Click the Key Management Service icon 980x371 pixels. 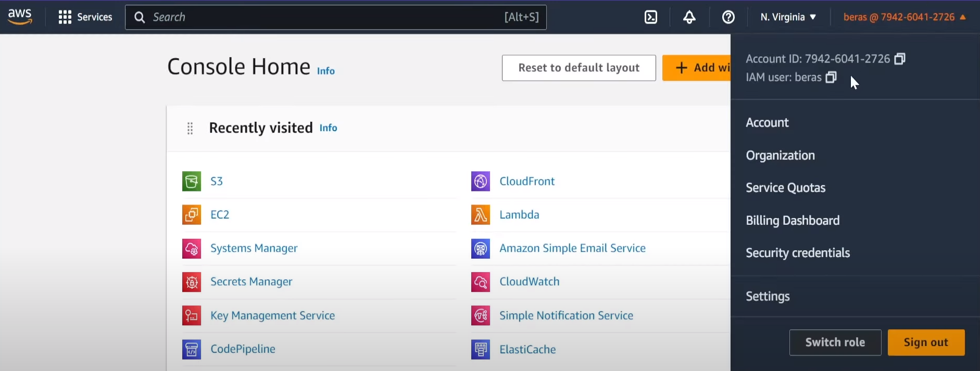point(192,315)
